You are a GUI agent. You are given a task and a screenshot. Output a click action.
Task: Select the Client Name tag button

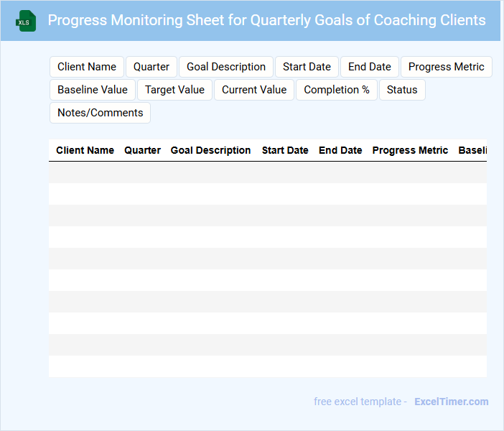coord(87,67)
